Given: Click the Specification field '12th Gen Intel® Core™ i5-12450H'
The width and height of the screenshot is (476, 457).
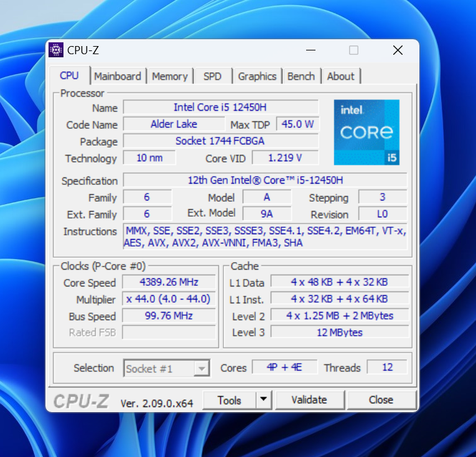Looking at the screenshot, I should point(265,180).
